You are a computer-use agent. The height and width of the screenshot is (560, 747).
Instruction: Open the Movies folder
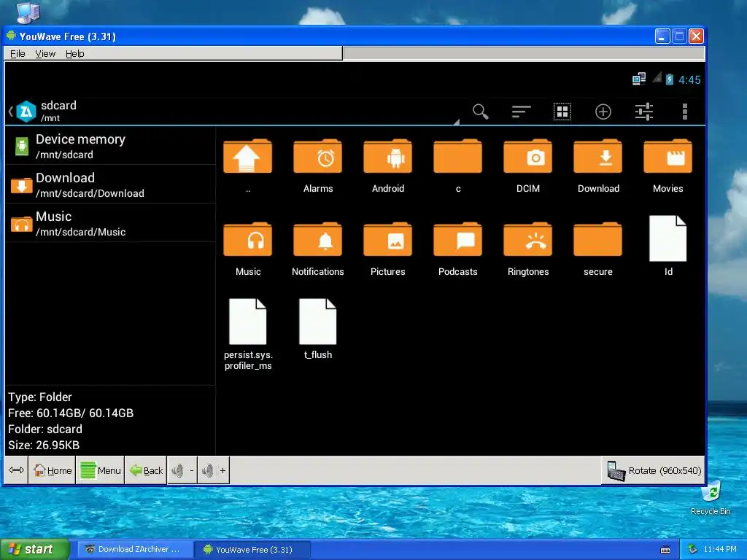(x=668, y=166)
